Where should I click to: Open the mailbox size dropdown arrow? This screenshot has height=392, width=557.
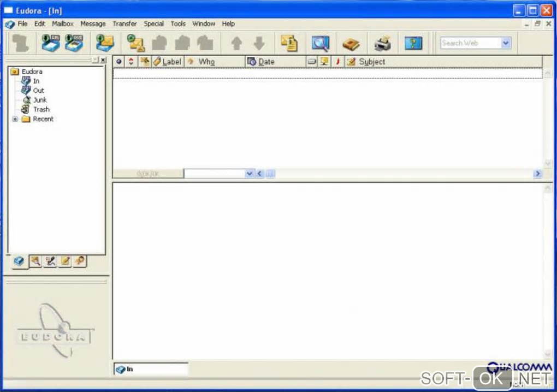coord(250,174)
